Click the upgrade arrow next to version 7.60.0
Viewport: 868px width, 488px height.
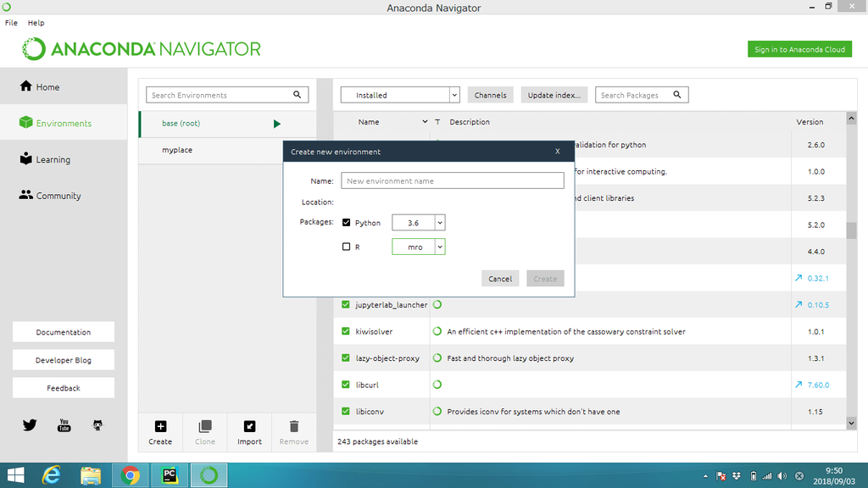pos(798,385)
